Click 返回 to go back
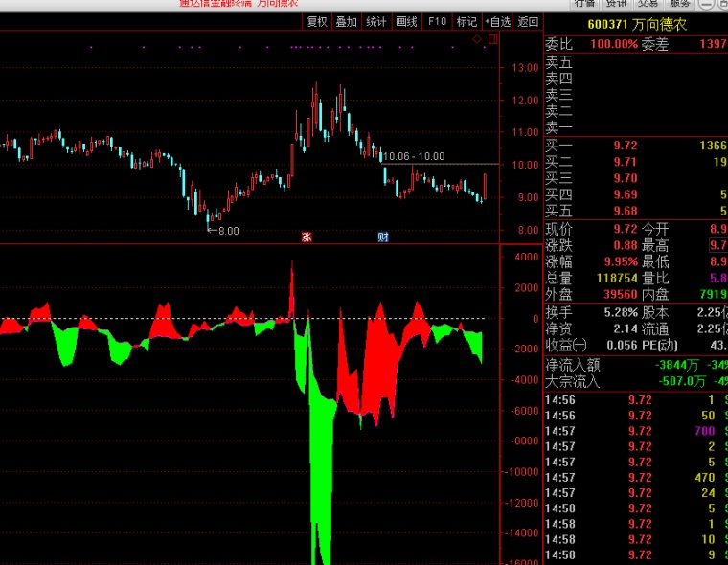 click(528, 22)
